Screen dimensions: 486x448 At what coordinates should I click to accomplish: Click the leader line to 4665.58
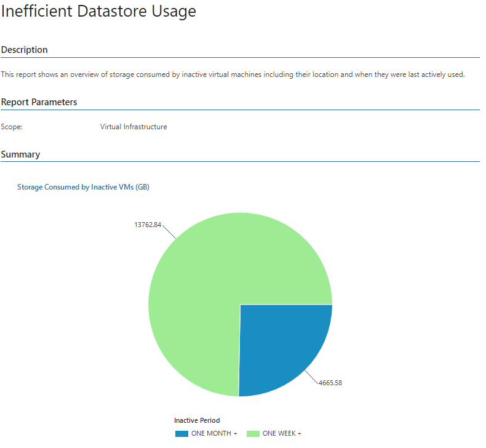(311, 377)
